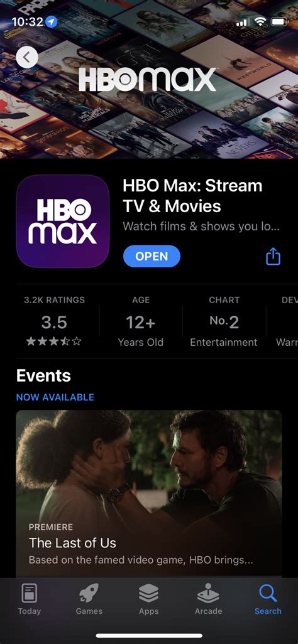298x644 pixels.
Task: Tap the star rating row
Action: (54, 341)
